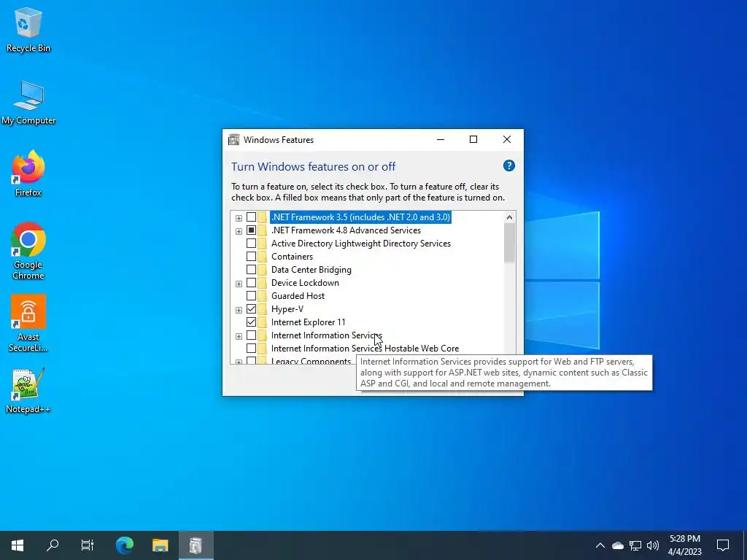Screen dimensions: 747x560
Task: Toggle .NET Framework 4.8 Advanced Services checkbox
Action: (x=251, y=230)
